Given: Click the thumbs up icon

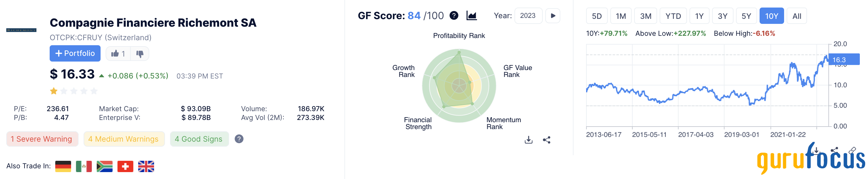Looking at the screenshot, I should coord(115,53).
